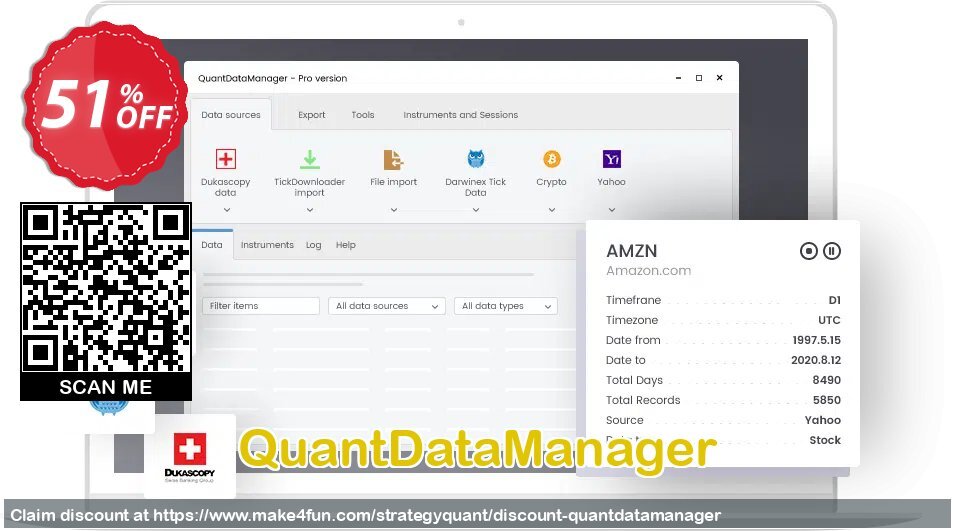Viewport: 954px width, 531px height.
Task: Click the QR code image
Action: tap(106, 288)
